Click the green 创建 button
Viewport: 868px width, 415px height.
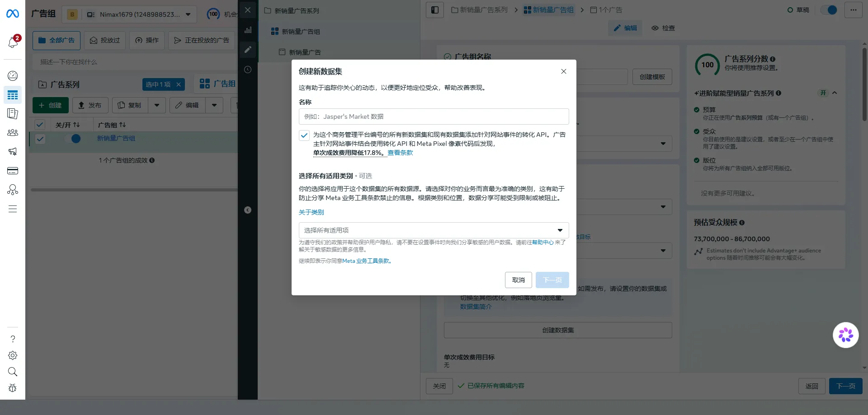tap(51, 105)
